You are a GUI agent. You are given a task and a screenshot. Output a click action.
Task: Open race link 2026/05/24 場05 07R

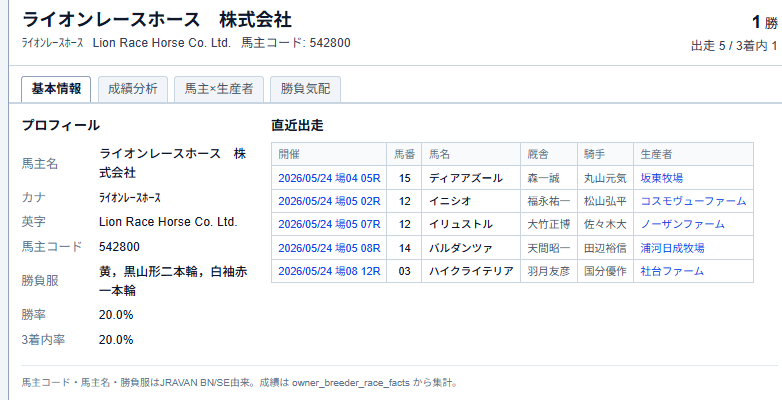click(x=329, y=224)
